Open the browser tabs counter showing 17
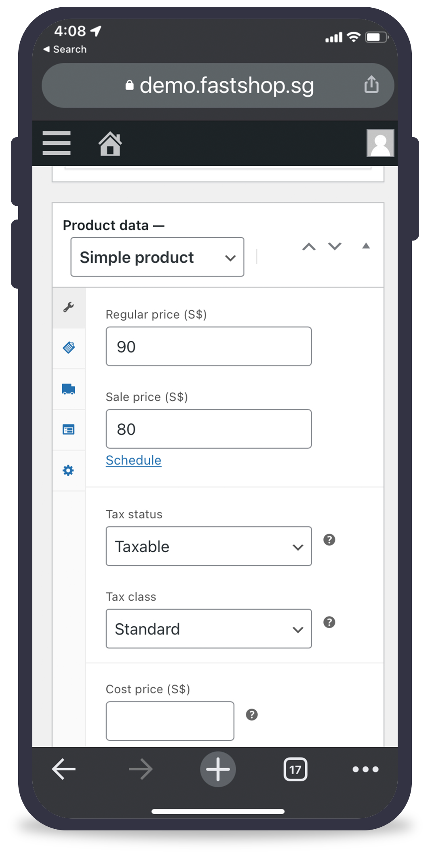430x868 pixels. click(295, 769)
